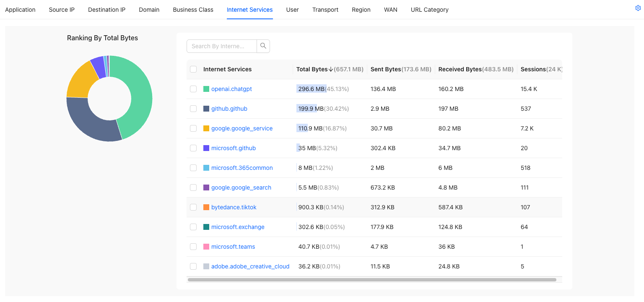The width and height of the screenshot is (644, 302).
Task: Select all rows with header checkbox
Action: click(x=193, y=69)
